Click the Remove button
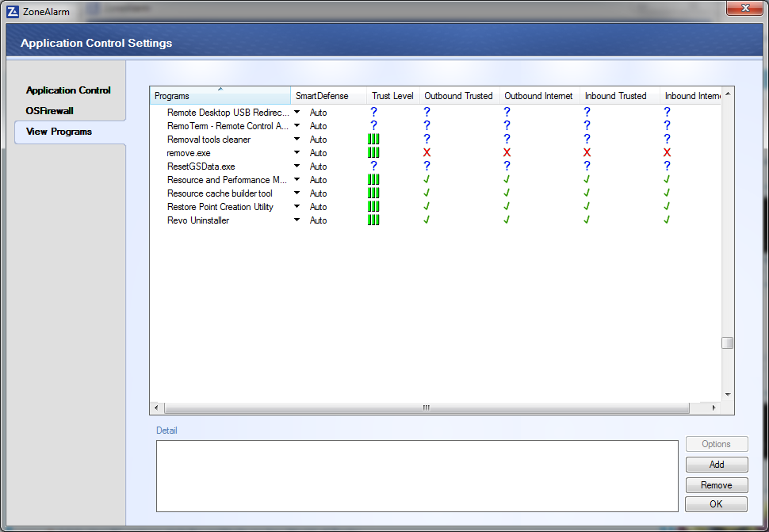The image size is (769, 532). coord(716,485)
